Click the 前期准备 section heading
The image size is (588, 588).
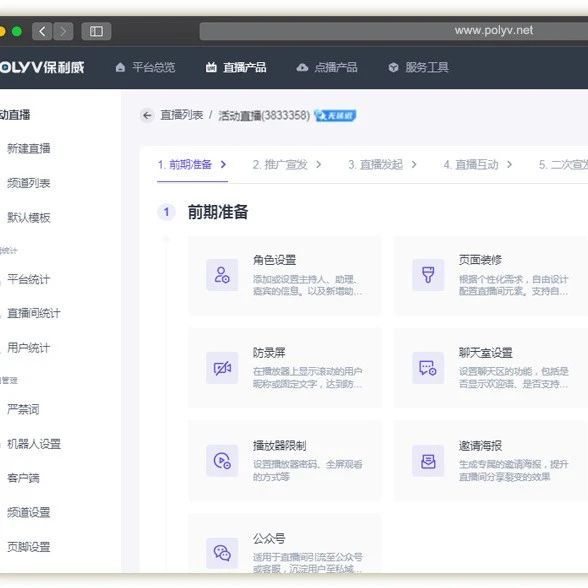pos(218,212)
